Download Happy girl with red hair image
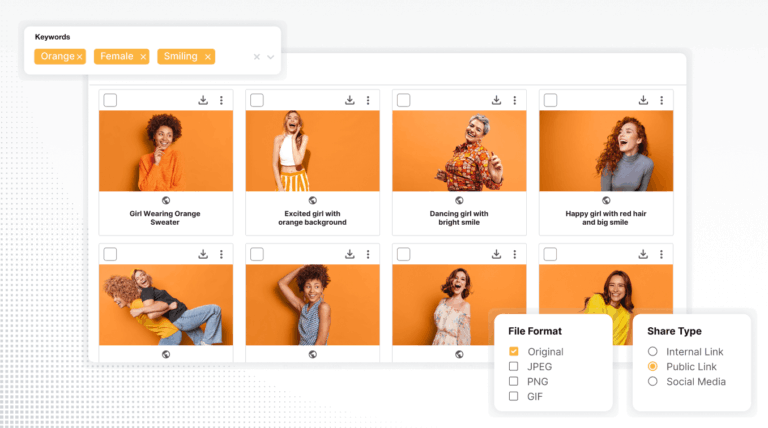Screen dimensions: 768x428 (643, 100)
